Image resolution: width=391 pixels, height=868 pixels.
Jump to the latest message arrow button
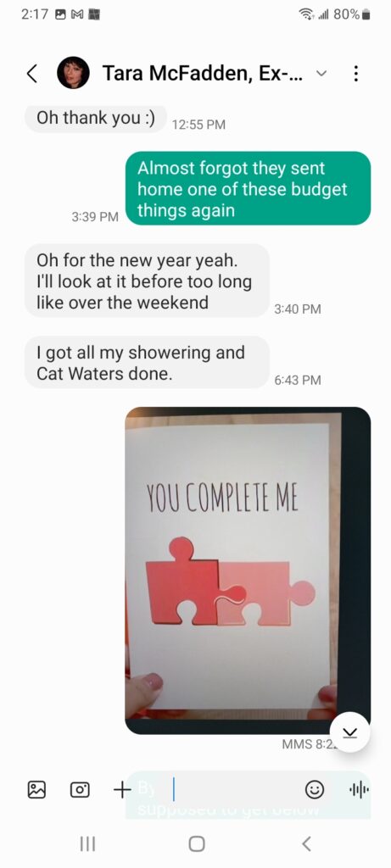click(350, 732)
